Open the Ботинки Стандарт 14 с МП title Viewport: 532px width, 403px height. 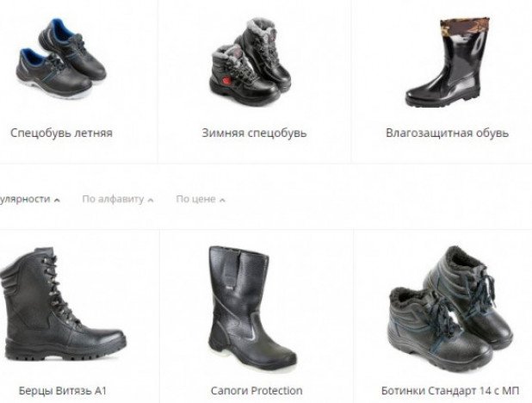click(x=450, y=391)
